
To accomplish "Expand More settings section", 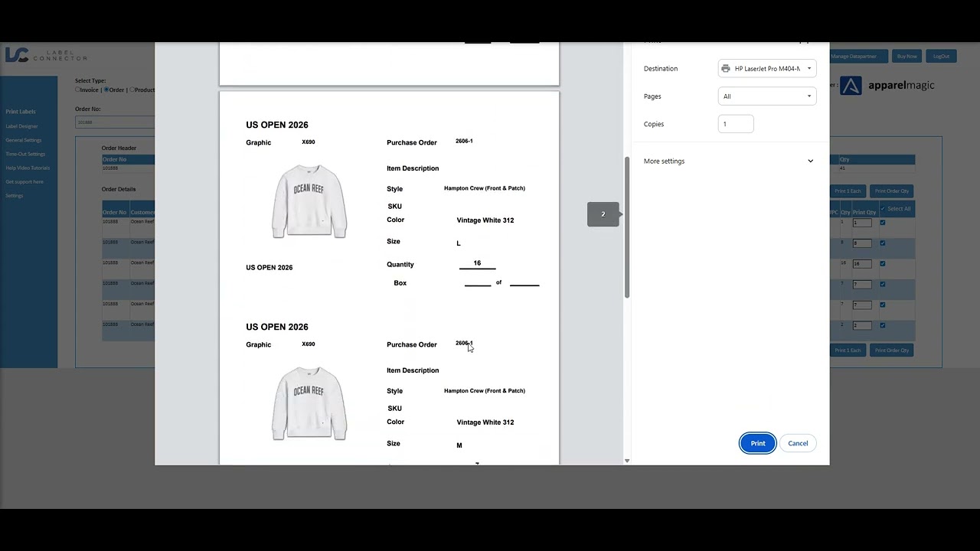I will click(728, 161).
